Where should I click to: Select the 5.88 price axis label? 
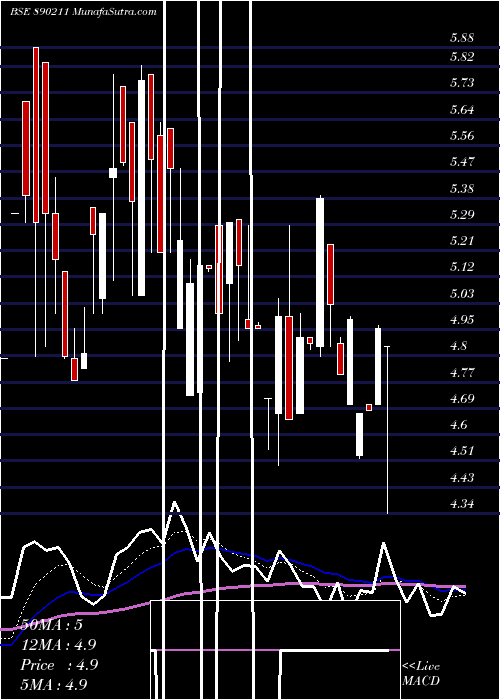[x=462, y=38]
